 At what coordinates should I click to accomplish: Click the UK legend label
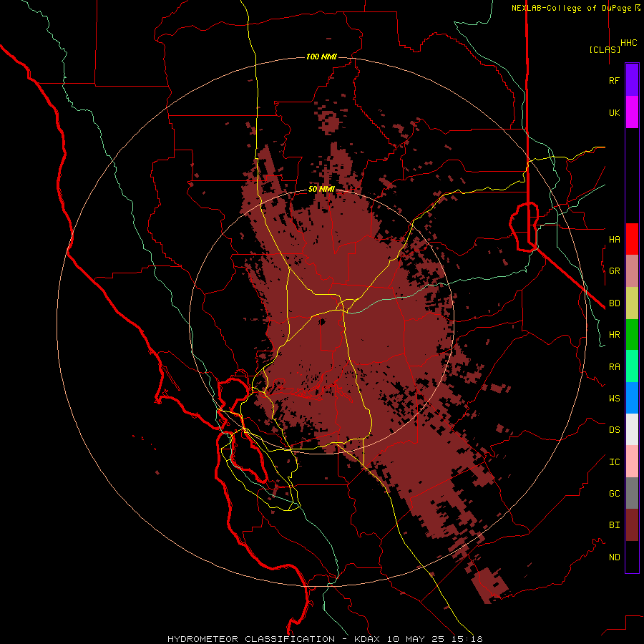click(x=614, y=112)
